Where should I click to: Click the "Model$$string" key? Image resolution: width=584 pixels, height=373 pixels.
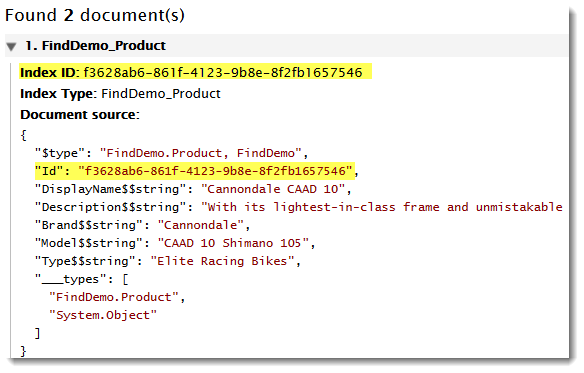89,243
